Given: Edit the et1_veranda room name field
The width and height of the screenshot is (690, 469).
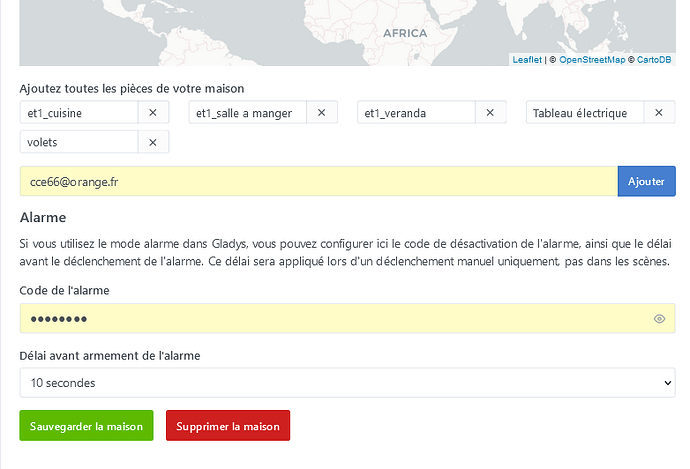Looking at the screenshot, I should click(x=416, y=113).
